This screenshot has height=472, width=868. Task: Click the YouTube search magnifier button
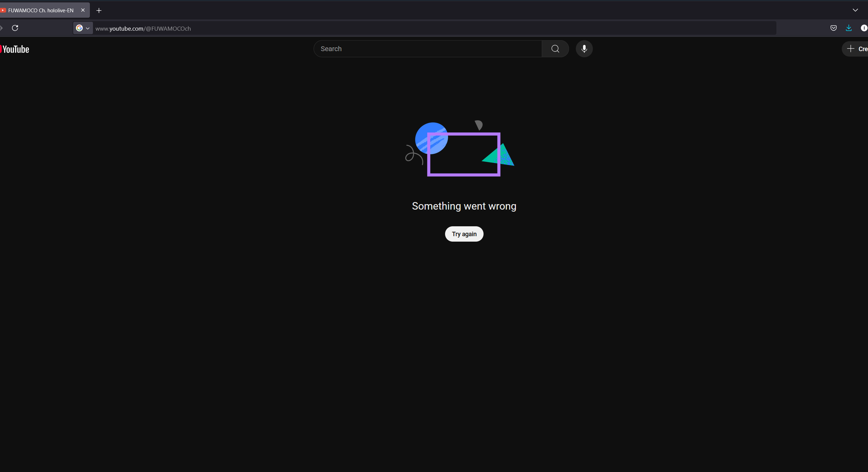click(x=555, y=49)
